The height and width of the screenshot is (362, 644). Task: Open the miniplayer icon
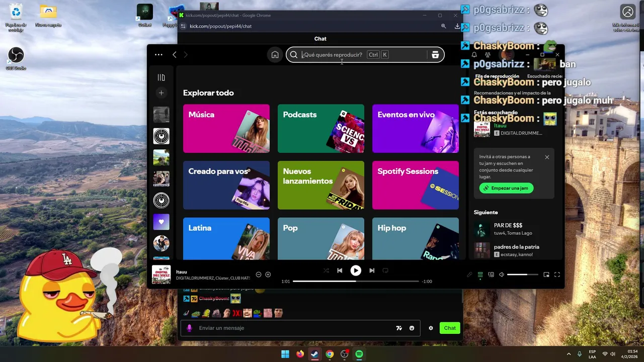pyautogui.click(x=546, y=275)
